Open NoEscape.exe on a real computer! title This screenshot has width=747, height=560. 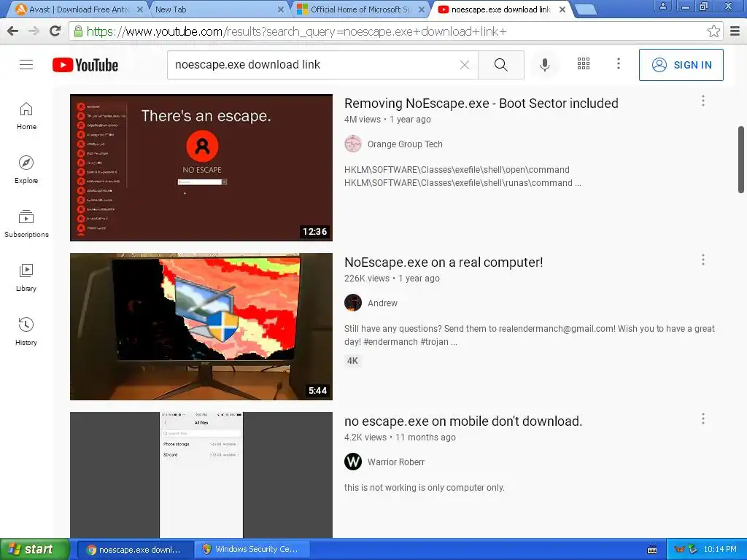coord(444,262)
